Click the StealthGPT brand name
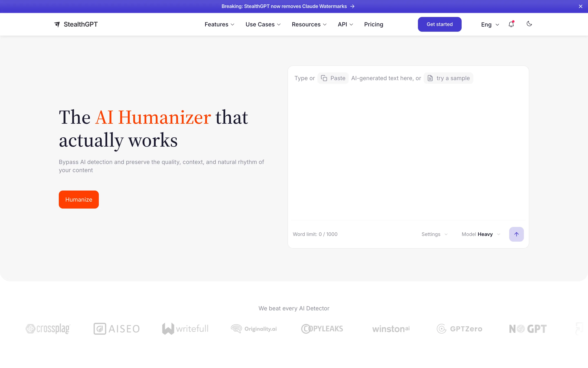Image resolution: width=588 pixels, height=368 pixels. (81, 24)
